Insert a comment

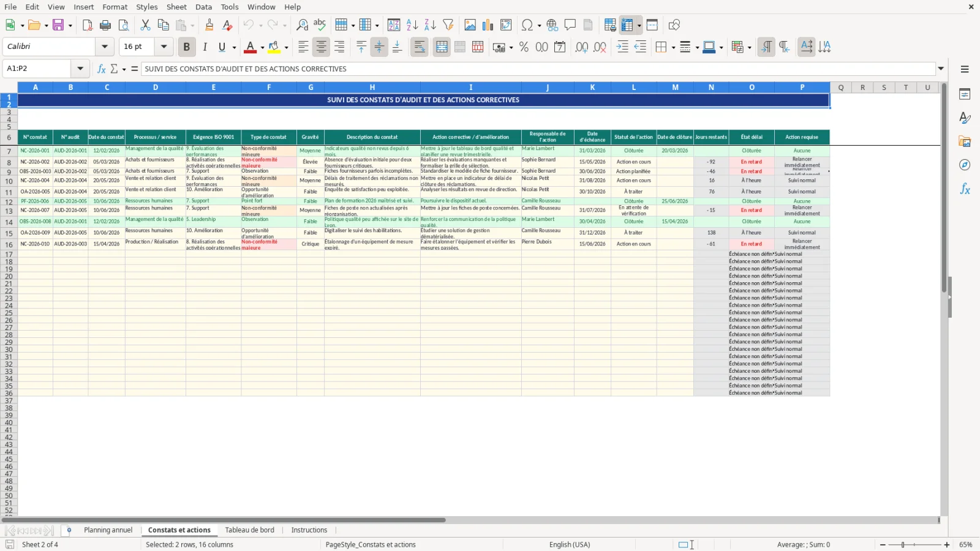click(x=570, y=25)
